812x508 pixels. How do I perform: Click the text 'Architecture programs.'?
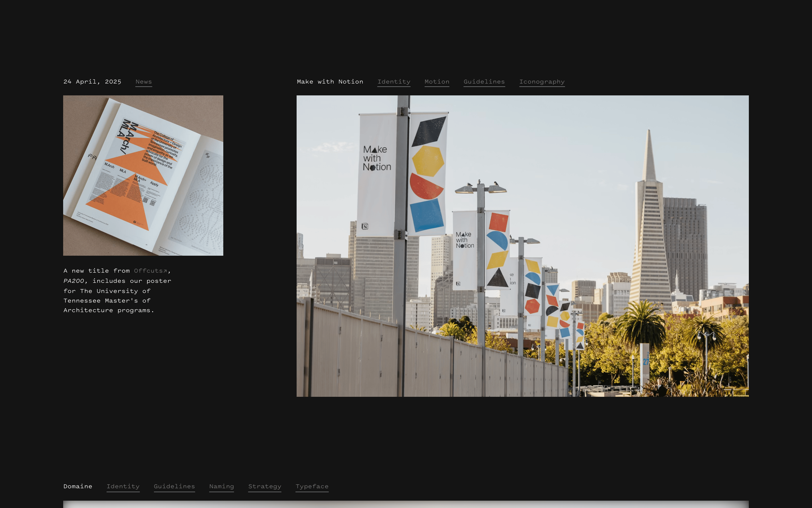109,310
